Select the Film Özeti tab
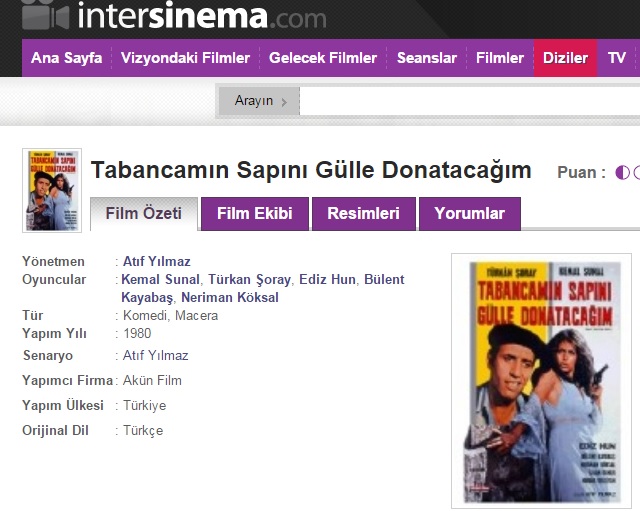The height and width of the screenshot is (511, 640). pyautogui.click(x=144, y=213)
